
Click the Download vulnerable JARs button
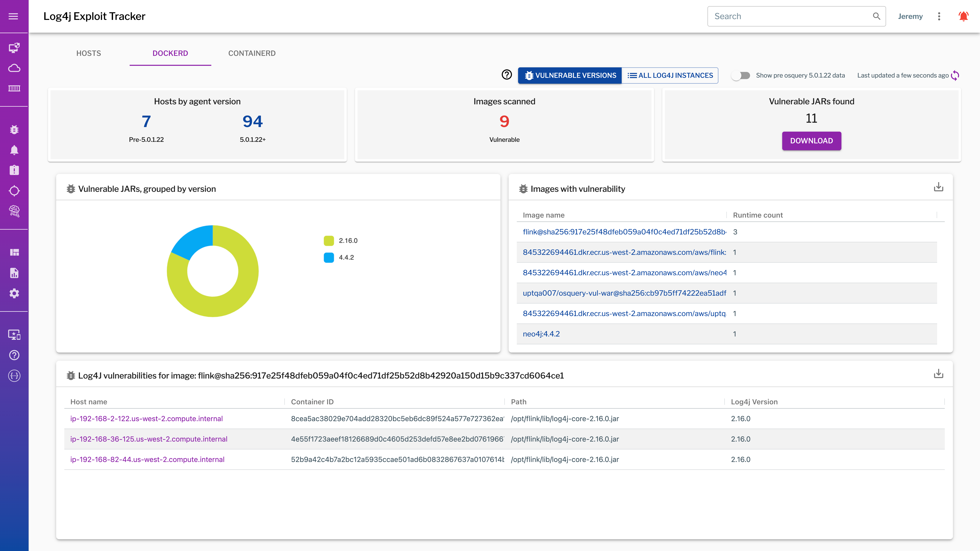[811, 141]
